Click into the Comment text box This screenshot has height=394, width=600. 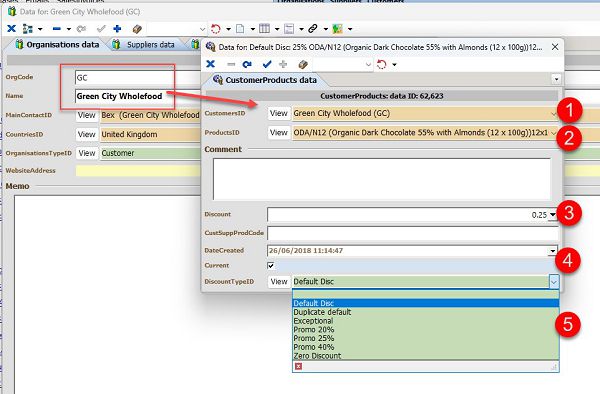pos(382,179)
